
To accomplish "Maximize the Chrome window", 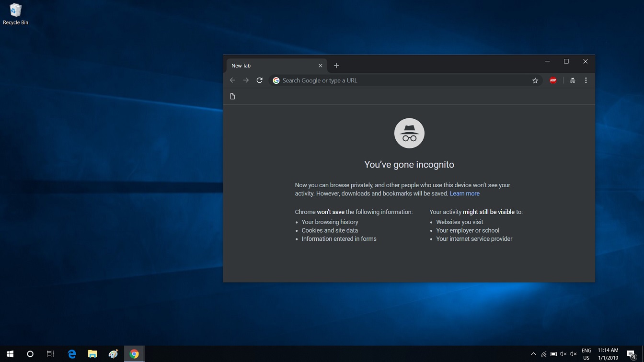I will (566, 61).
